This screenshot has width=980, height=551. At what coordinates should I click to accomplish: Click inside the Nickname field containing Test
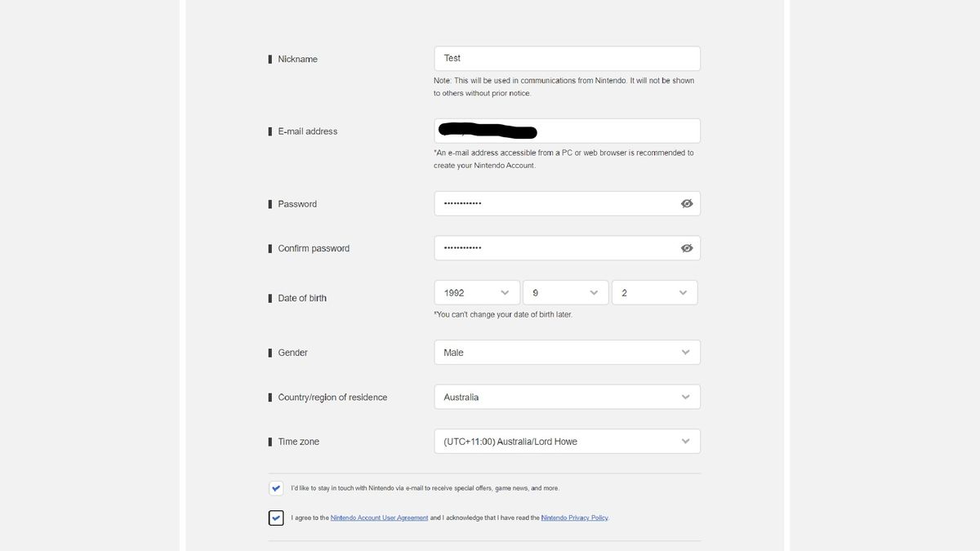tap(567, 58)
